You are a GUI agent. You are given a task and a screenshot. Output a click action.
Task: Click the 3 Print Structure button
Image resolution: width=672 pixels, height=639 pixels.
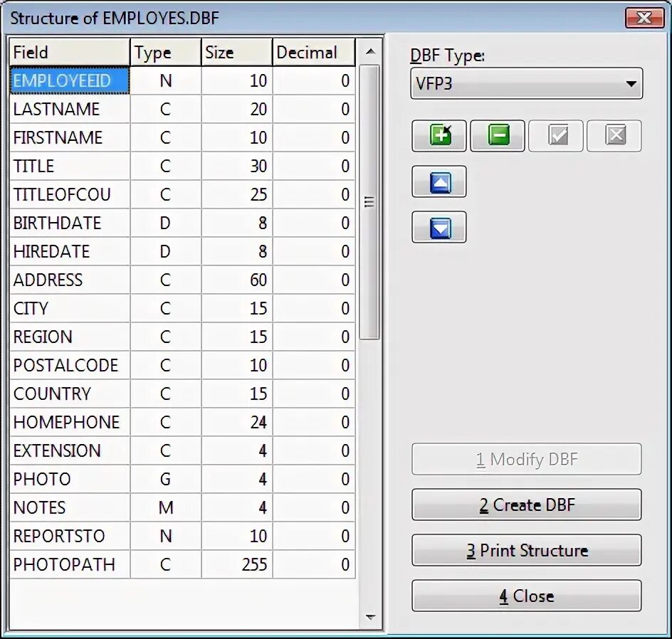click(x=526, y=550)
